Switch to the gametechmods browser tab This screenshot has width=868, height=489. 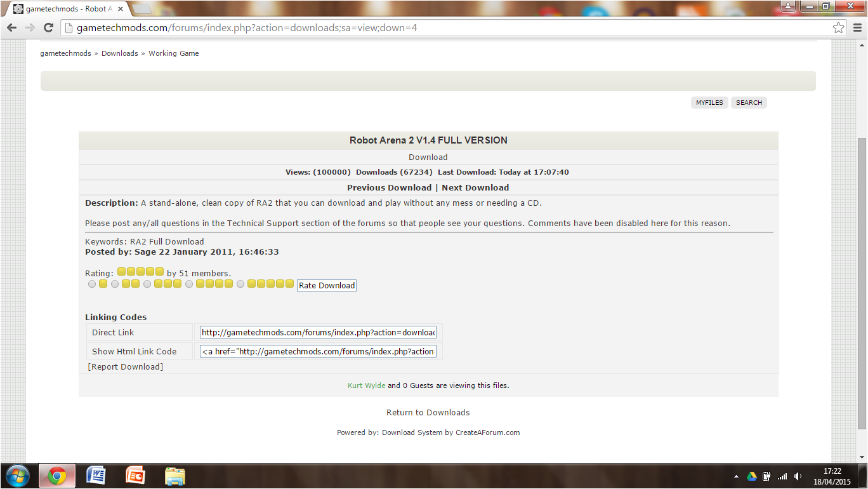[x=69, y=9]
